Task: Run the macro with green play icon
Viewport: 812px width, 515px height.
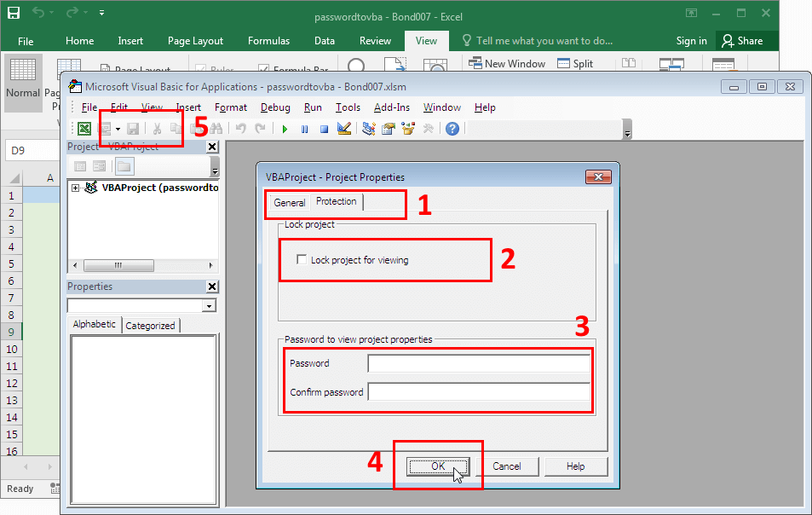Action: point(285,129)
